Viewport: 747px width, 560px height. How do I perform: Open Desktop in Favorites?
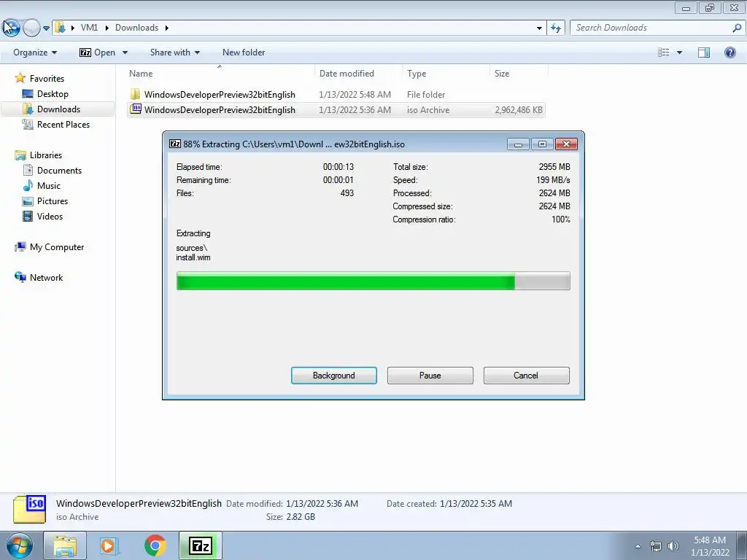tap(53, 94)
